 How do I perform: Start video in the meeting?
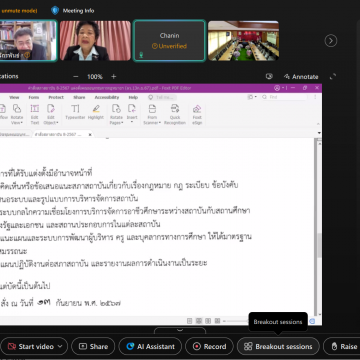click(x=31, y=347)
